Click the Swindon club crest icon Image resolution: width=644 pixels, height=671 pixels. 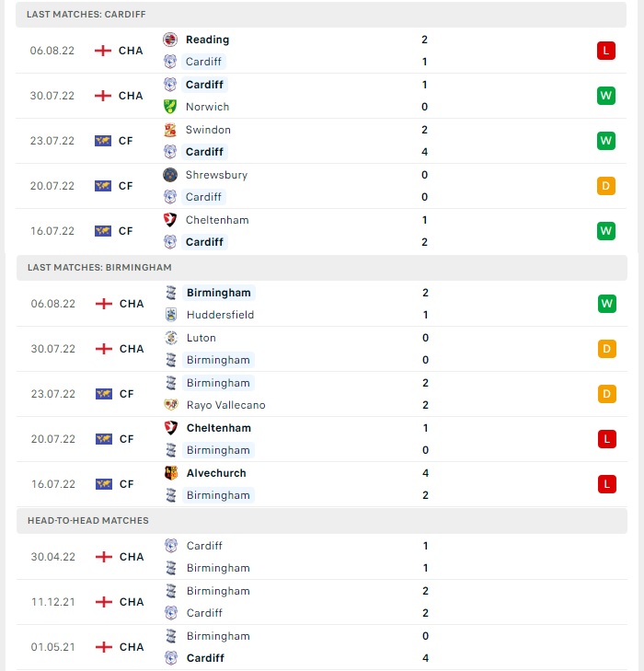click(170, 130)
